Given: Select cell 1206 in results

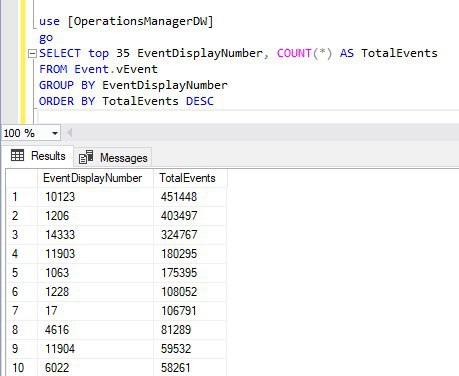Looking at the screenshot, I should coord(96,216).
